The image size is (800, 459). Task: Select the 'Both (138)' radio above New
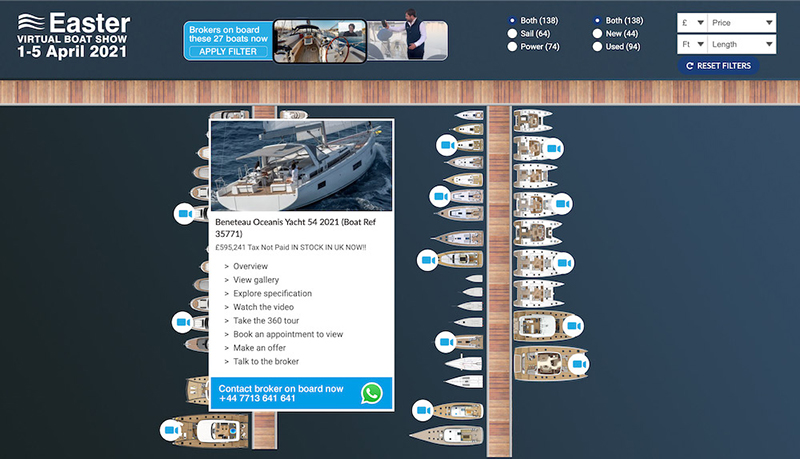coord(597,20)
